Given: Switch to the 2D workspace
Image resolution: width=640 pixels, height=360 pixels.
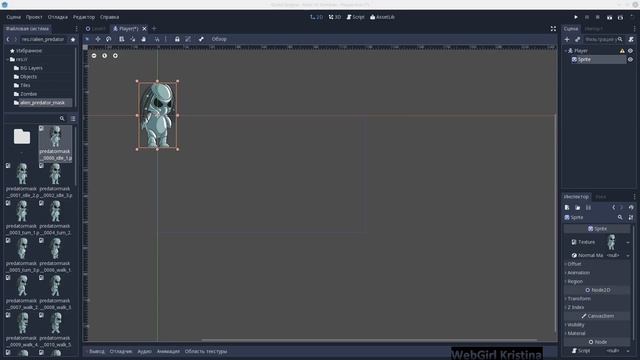Looking at the screenshot, I should tap(316, 17).
